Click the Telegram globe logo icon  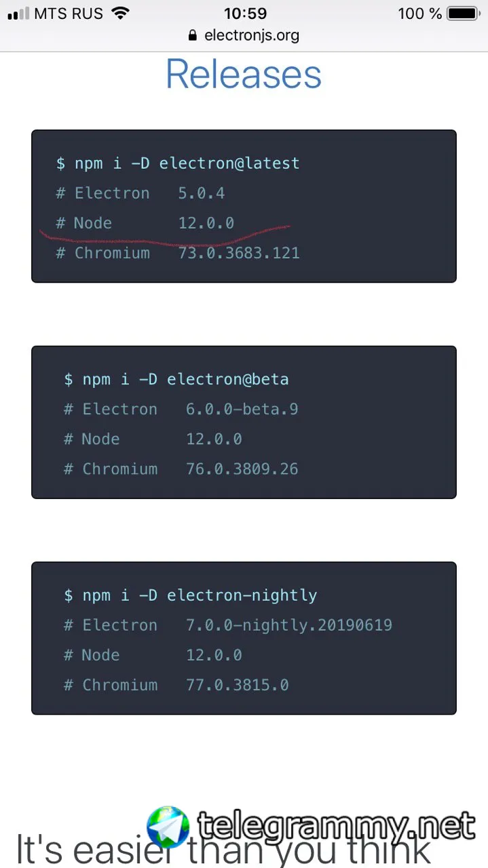pos(168,827)
